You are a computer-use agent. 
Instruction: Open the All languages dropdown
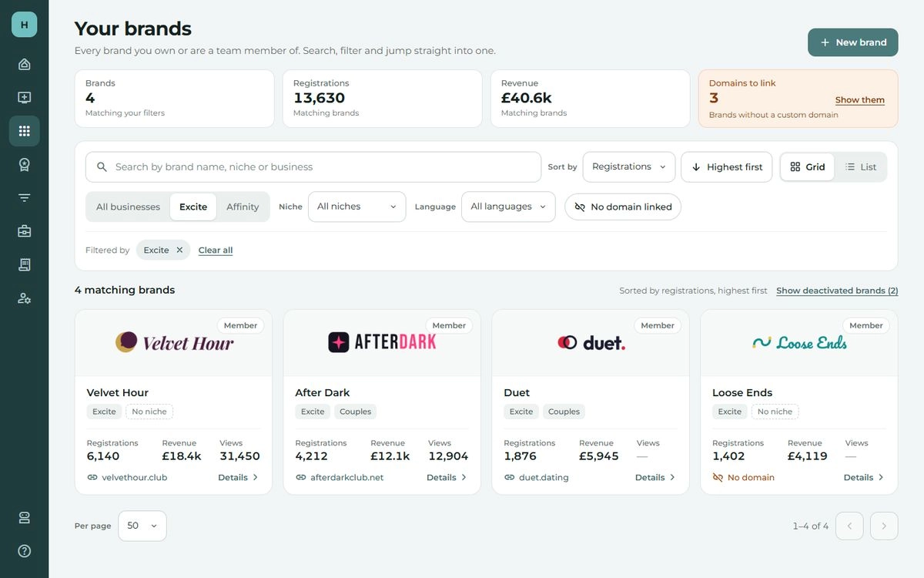point(508,207)
